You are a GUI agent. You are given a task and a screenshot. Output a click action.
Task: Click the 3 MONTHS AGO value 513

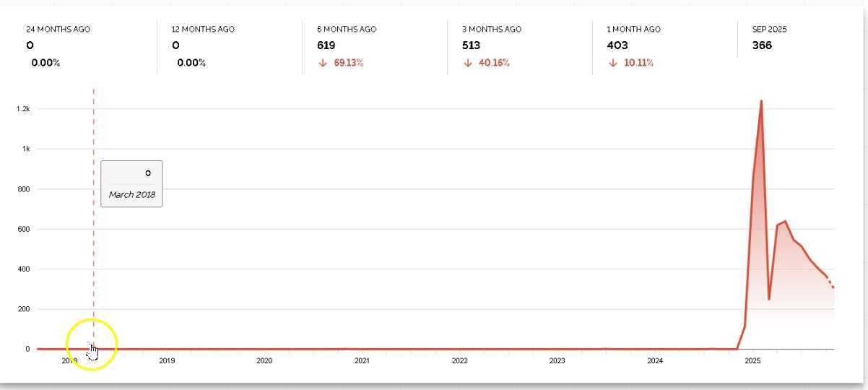tap(471, 45)
